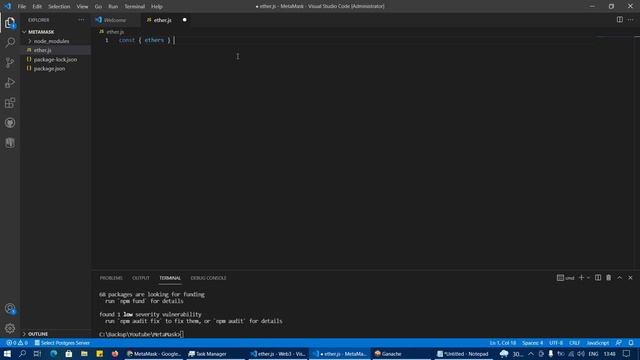Click Ln 1, Col 18 cursor position

[503, 343]
